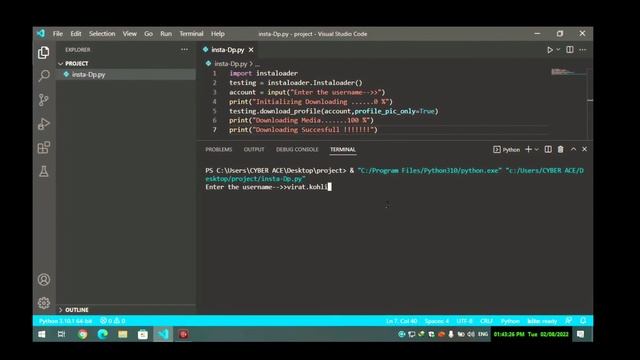Open the terminal launch profile dropdown

(537, 149)
